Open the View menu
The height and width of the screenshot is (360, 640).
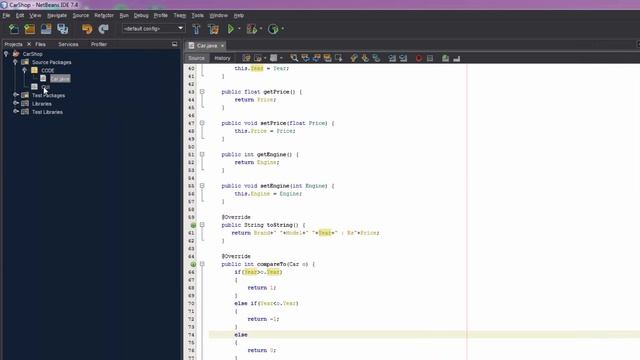point(35,16)
